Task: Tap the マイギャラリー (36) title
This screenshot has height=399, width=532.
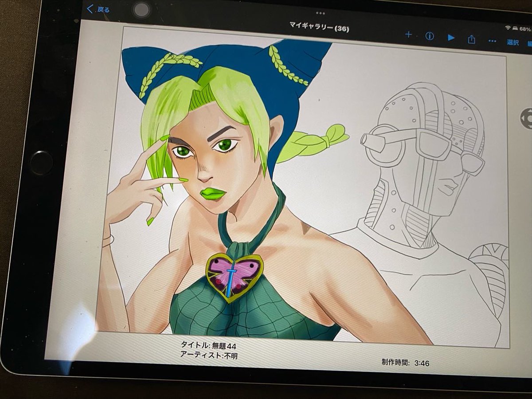Action: (319, 28)
